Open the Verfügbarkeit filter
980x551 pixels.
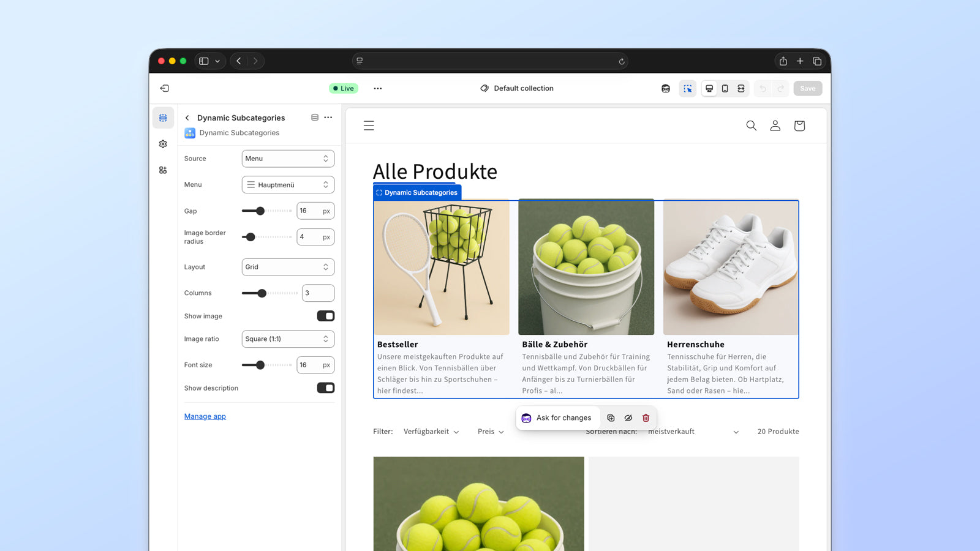[431, 431]
